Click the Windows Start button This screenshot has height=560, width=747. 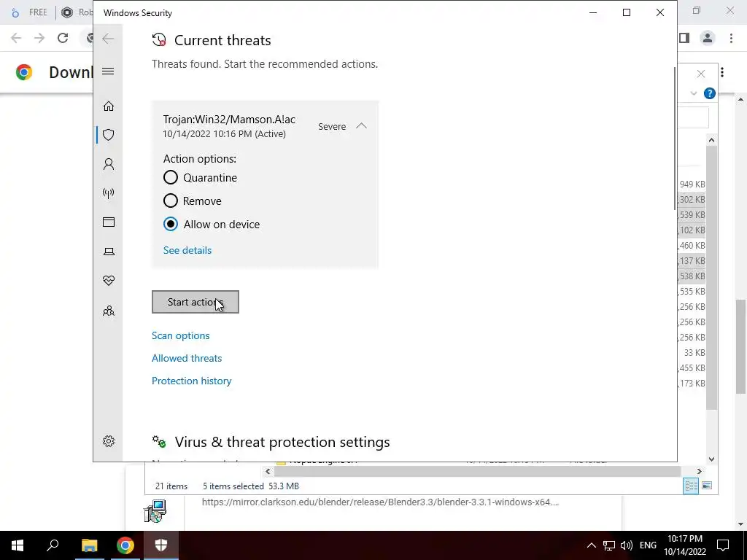point(18,545)
